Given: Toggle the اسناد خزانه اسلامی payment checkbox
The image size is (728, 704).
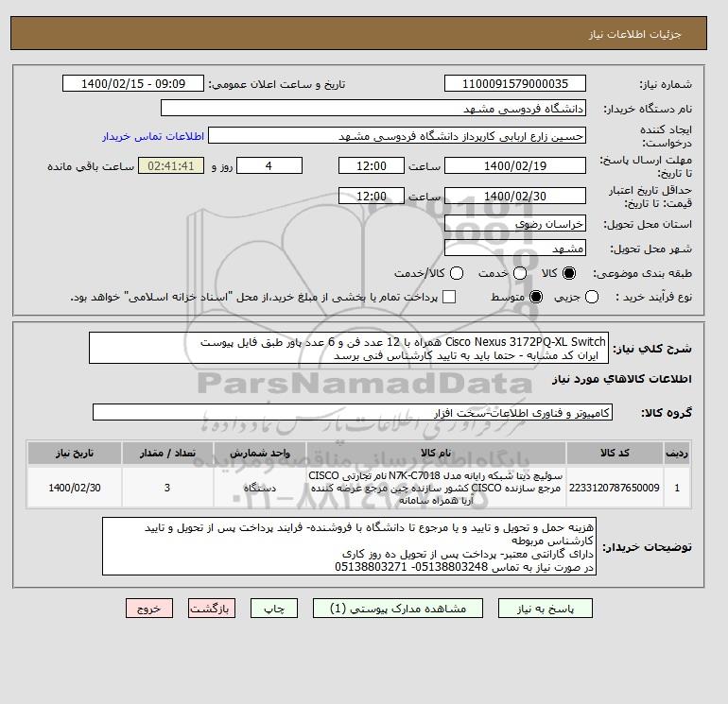Looking at the screenshot, I should (449, 297).
